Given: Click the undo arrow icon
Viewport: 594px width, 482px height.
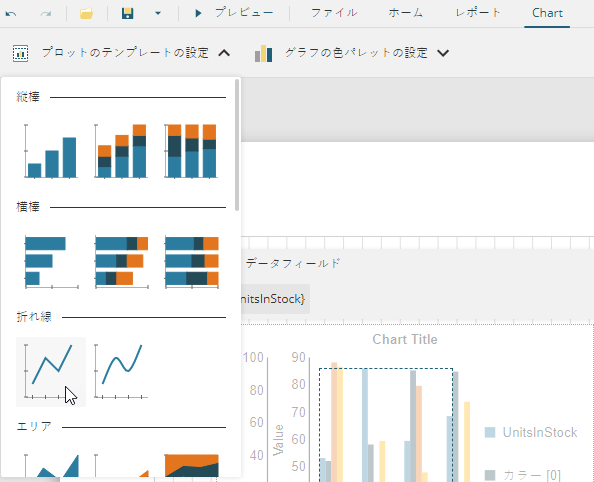Looking at the screenshot, I should (11, 14).
